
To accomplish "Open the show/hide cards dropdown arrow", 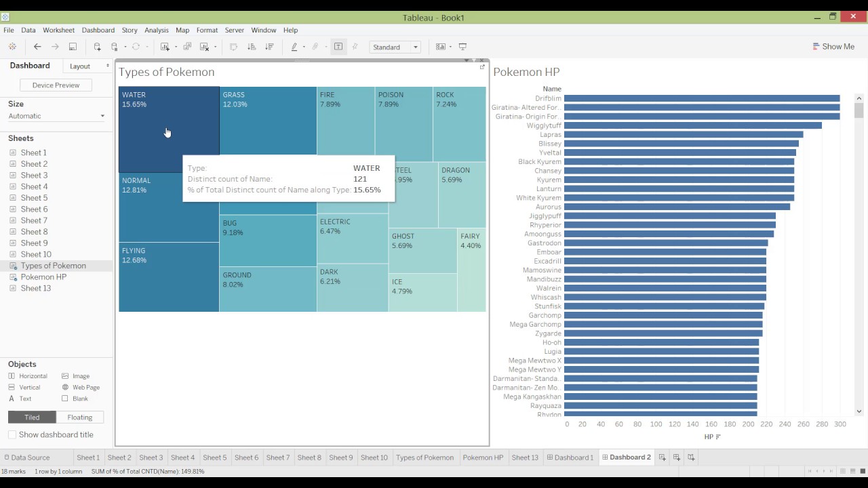I will click(x=450, y=47).
